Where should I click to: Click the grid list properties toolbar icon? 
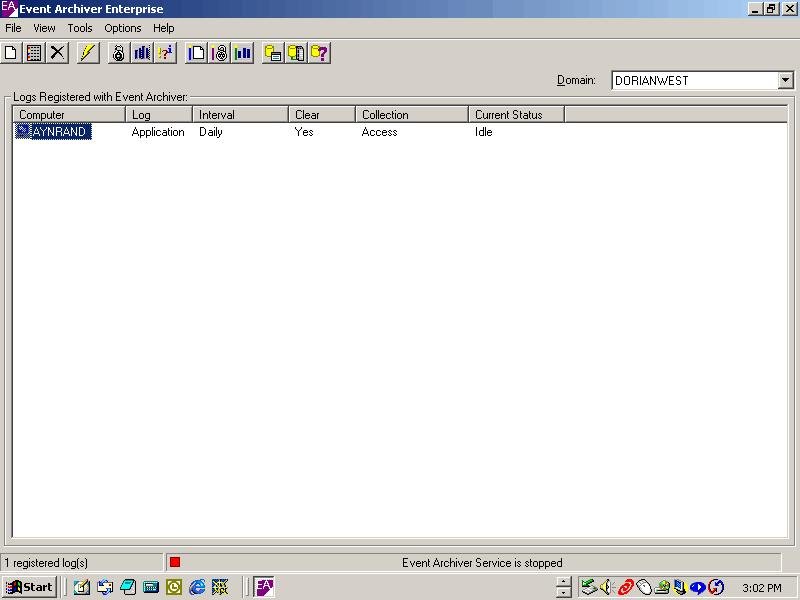click(34, 53)
